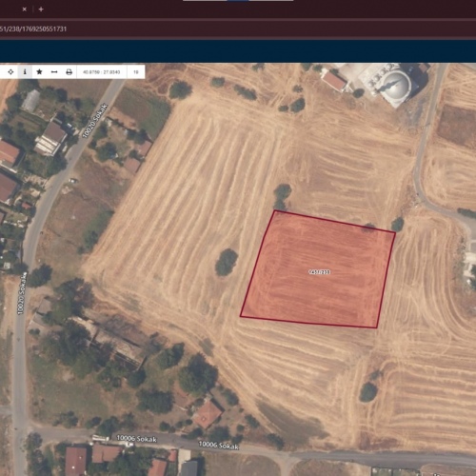
Task: Click the coordinate readout 40.8759 : 27.0343
Action: pyautogui.click(x=102, y=72)
